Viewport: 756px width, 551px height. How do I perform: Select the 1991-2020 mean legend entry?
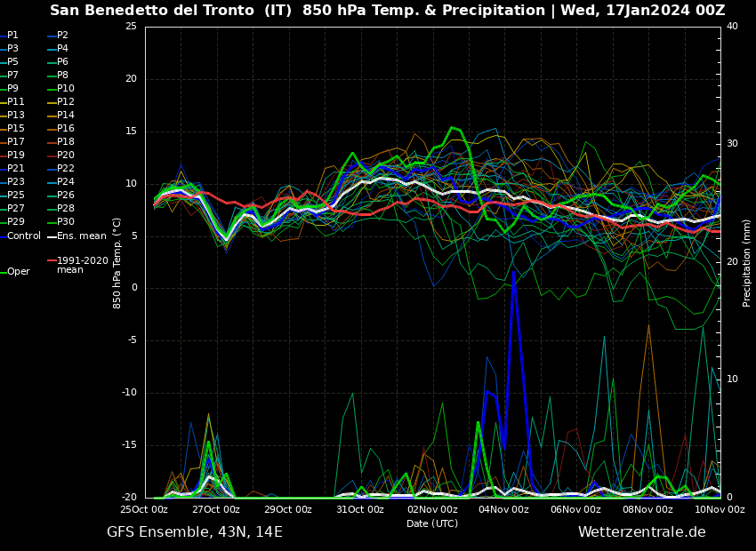coord(82,266)
